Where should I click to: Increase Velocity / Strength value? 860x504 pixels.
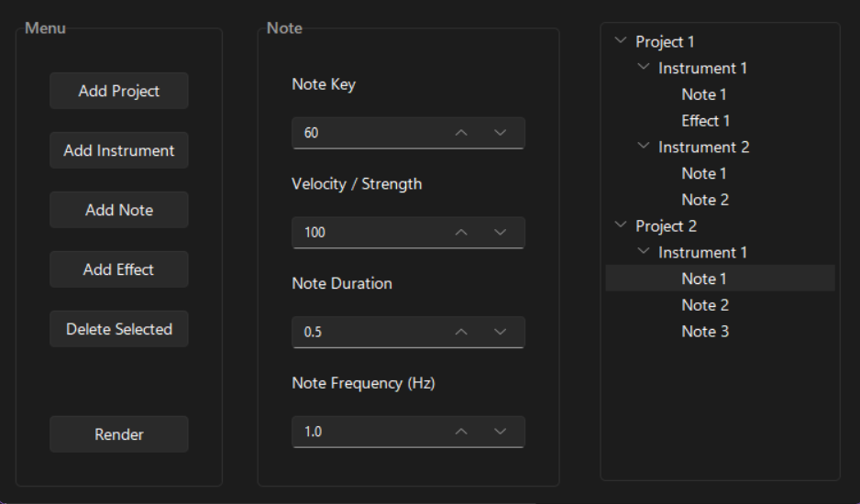coord(462,233)
